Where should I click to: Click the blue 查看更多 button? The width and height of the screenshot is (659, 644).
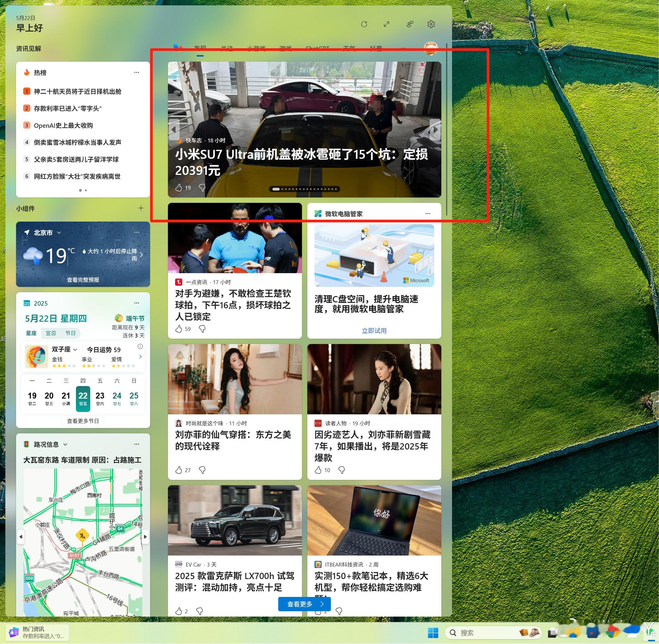(x=304, y=604)
